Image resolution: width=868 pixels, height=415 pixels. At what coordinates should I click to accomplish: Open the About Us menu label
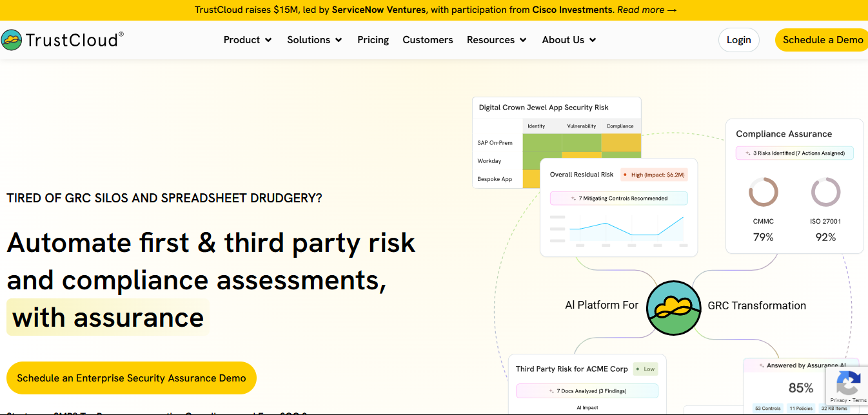click(563, 40)
